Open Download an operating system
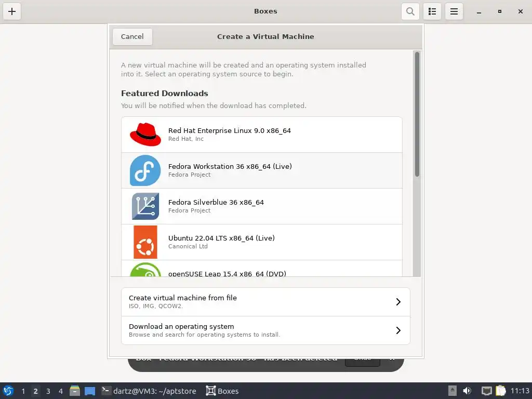 265,330
